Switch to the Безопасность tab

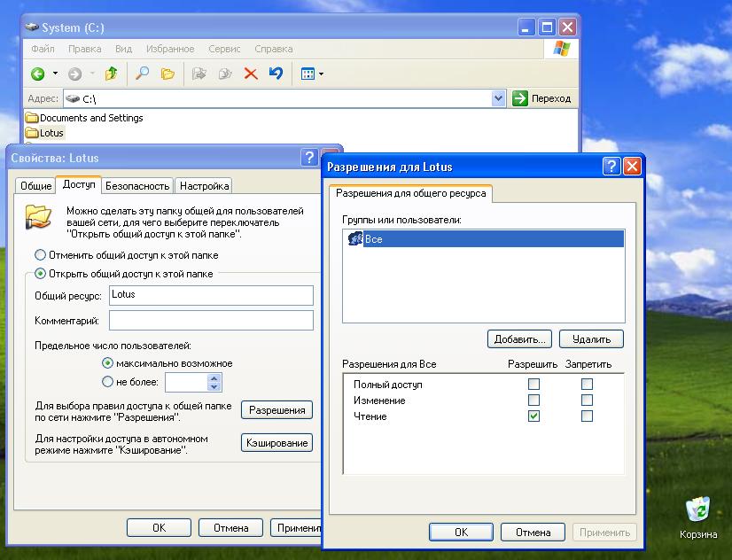point(137,186)
